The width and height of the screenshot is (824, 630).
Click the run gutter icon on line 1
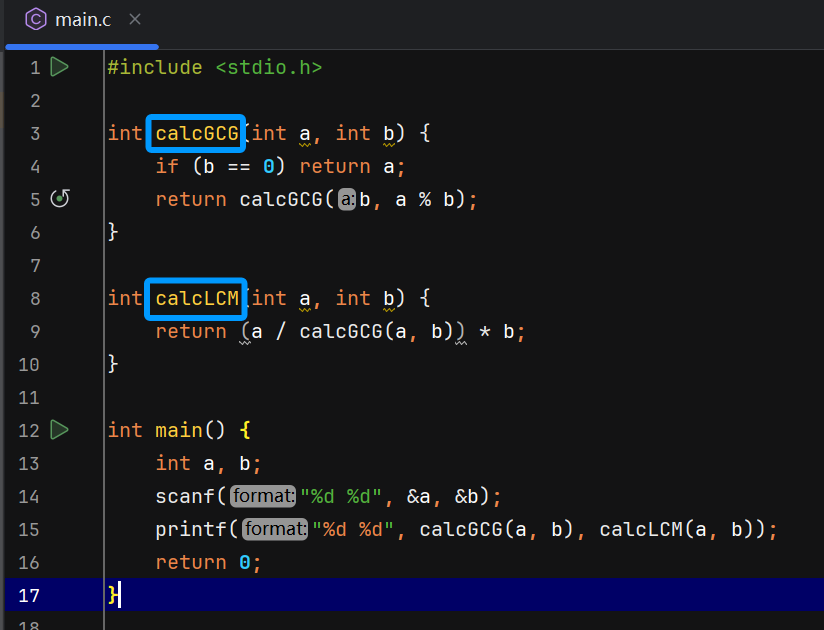point(59,67)
